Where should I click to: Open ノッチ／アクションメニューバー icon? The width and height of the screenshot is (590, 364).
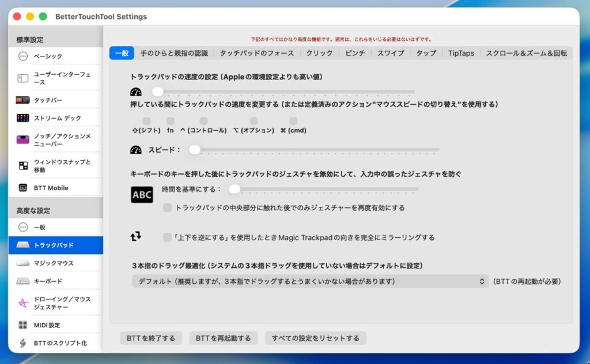(x=23, y=139)
